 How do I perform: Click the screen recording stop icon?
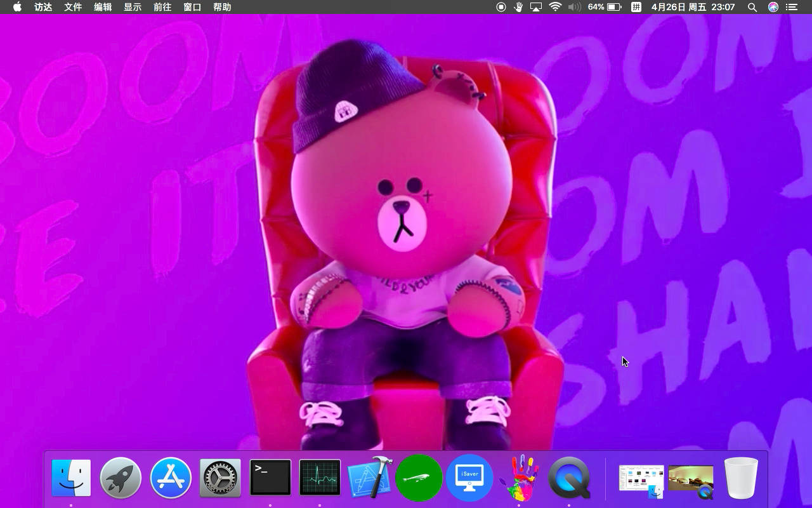coord(501,7)
